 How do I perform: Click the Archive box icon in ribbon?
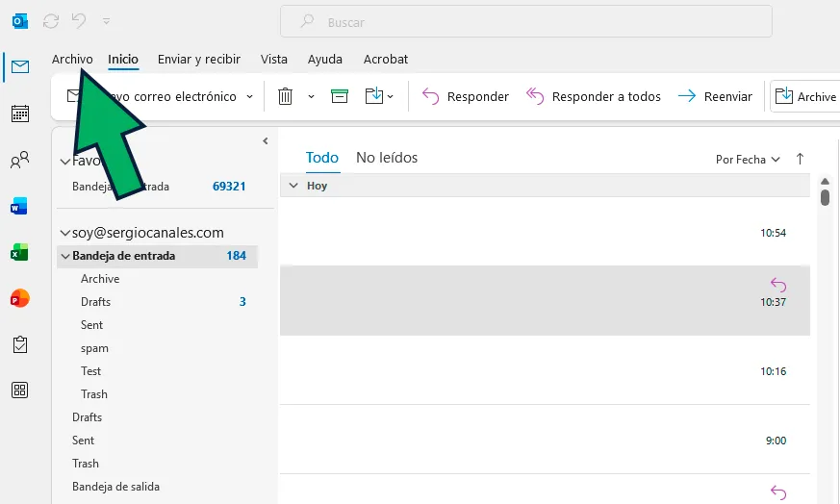340,96
